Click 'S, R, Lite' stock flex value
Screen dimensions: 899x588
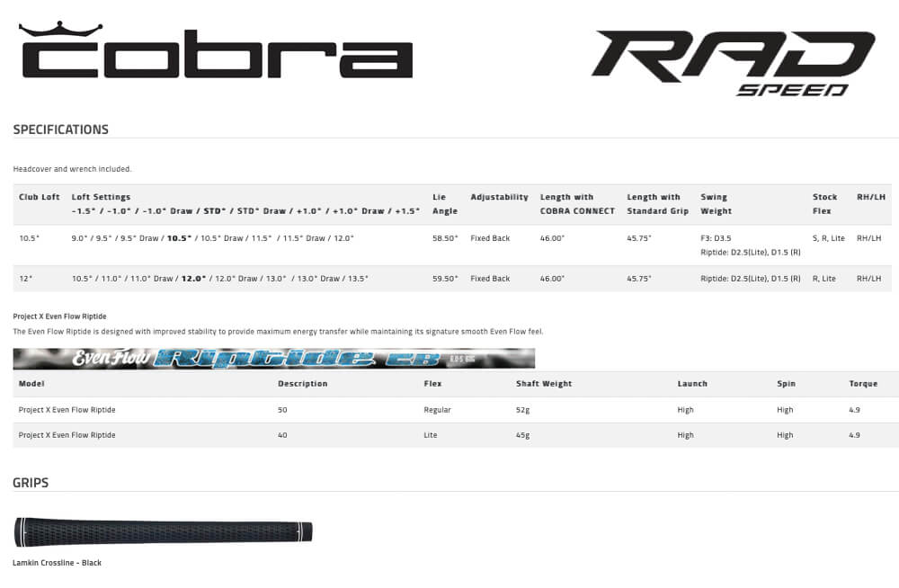click(x=829, y=238)
